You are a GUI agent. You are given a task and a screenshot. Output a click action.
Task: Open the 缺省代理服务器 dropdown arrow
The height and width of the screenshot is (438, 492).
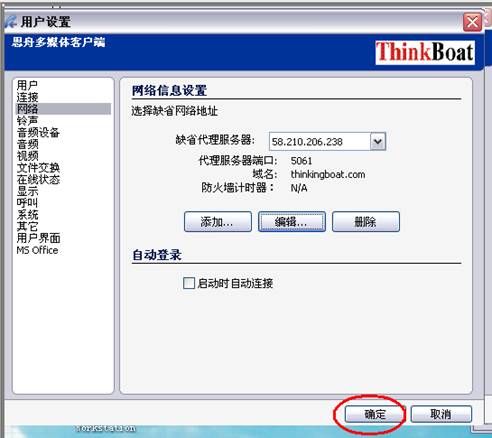[378, 142]
